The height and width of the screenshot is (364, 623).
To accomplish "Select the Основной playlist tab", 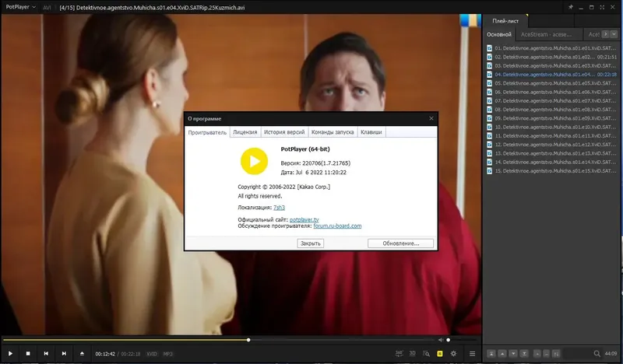I will pos(499,34).
